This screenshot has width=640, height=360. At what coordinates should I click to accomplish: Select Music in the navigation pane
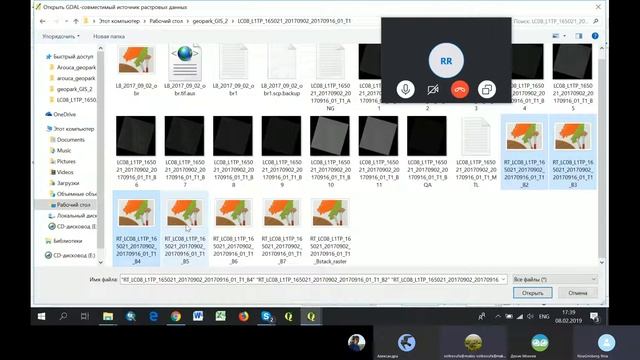(x=60, y=150)
